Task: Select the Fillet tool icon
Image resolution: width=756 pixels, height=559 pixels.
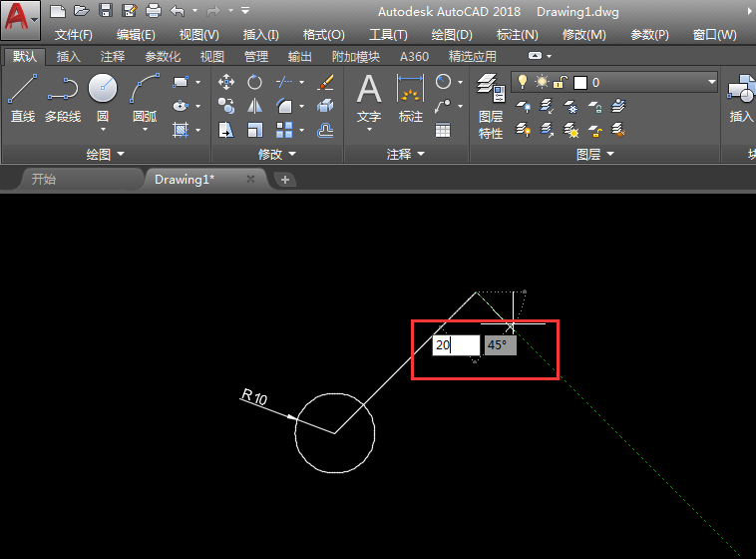Action: click(x=284, y=106)
